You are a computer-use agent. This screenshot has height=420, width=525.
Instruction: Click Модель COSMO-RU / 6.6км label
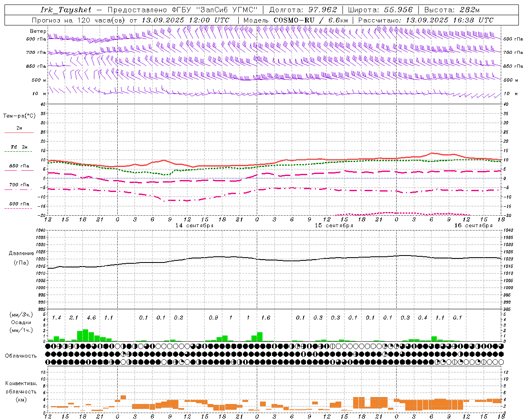click(x=296, y=20)
